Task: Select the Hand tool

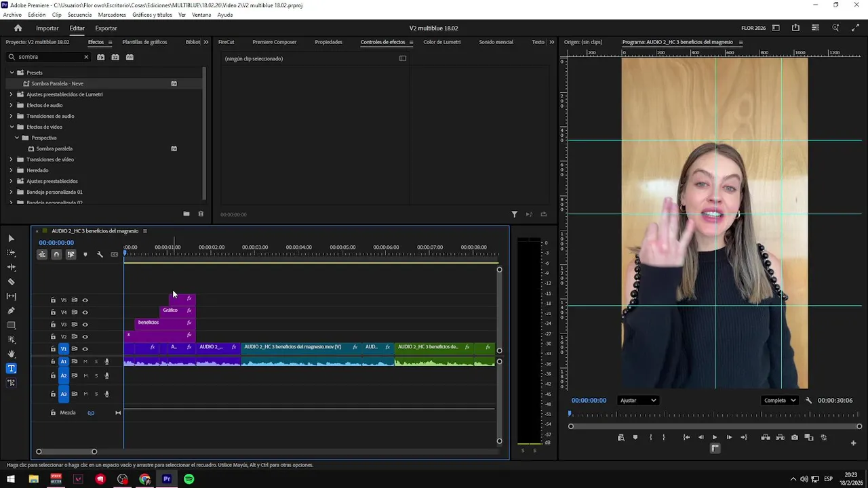Action: pos(11,354)
